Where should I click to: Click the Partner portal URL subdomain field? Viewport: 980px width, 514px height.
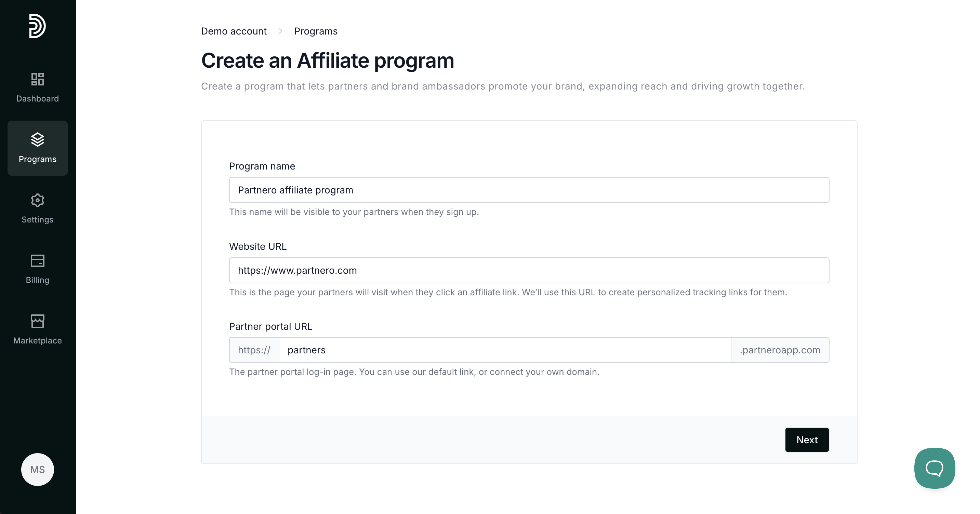tap(504, 350)
